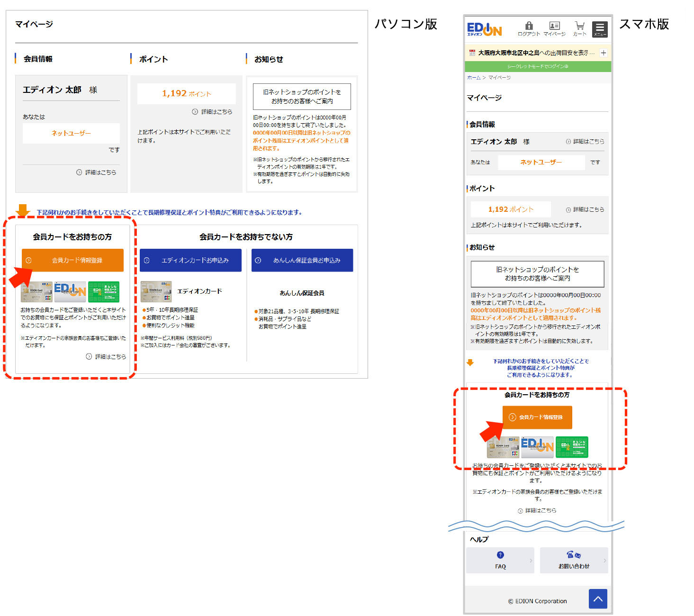The image size is (694, 616).
Task: Open FAQ help button
Action: point(500,561)
